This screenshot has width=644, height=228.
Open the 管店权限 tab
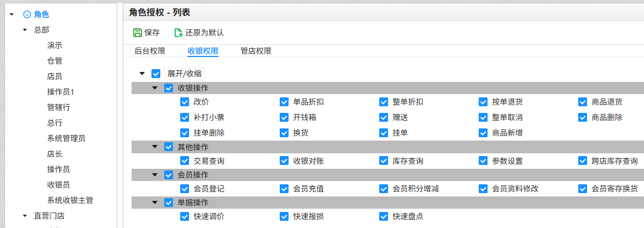(256, 51)
